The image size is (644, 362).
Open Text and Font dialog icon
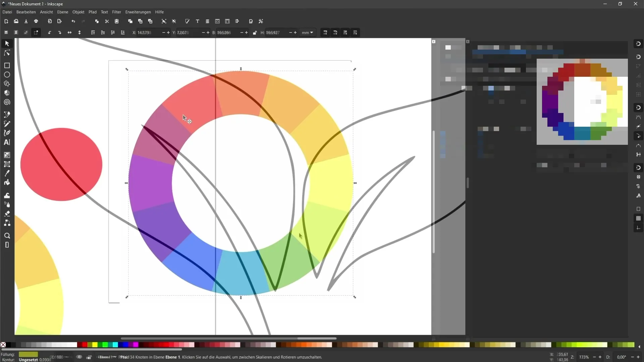point(198,21)
